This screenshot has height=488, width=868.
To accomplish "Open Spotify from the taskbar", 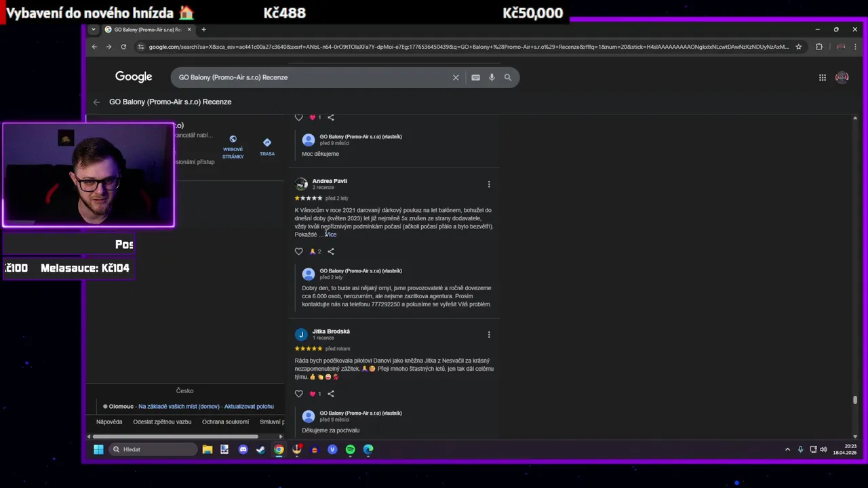I will (x=350, y=449).
